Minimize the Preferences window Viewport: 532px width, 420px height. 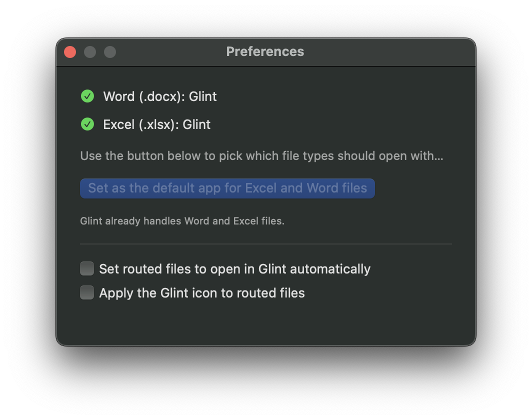coord(90,52)
